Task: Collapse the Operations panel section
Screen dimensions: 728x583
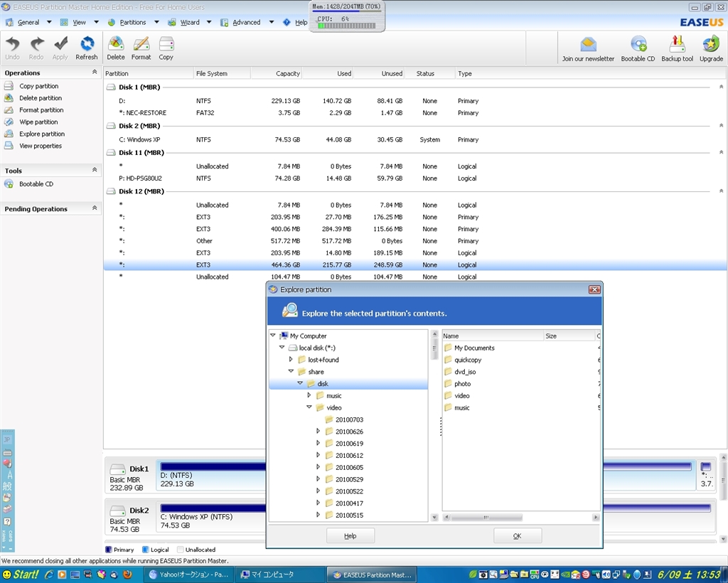Action: [95, 73]
